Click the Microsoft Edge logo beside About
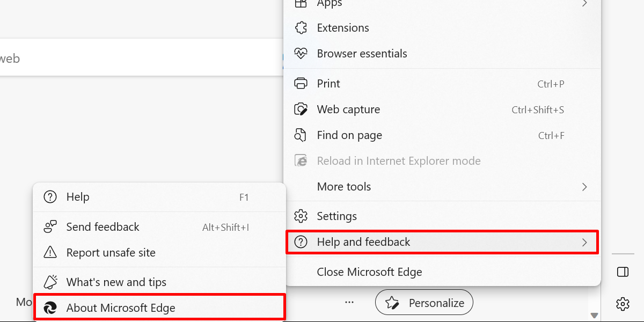The image size is (644, 322). [x=49, y=307]
